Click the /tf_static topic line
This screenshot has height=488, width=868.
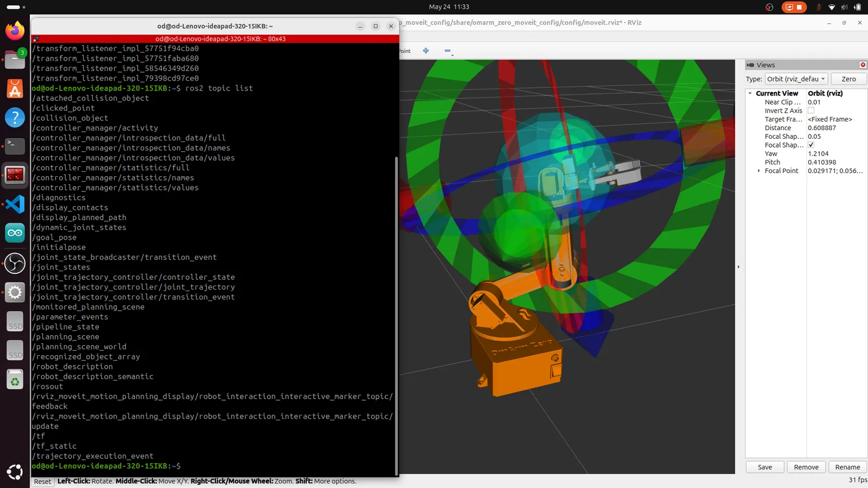pyautogui.click(x=54, y=446)
